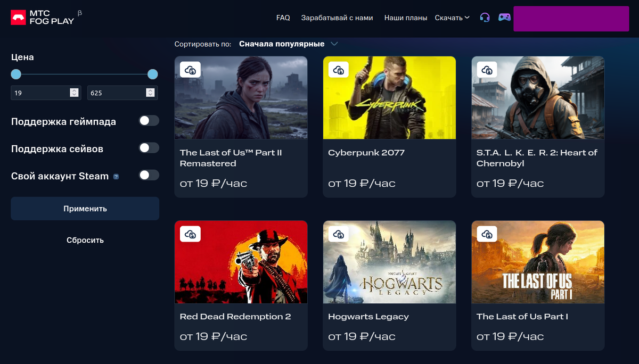Click the left price slider handle

(x=16, y=74)
